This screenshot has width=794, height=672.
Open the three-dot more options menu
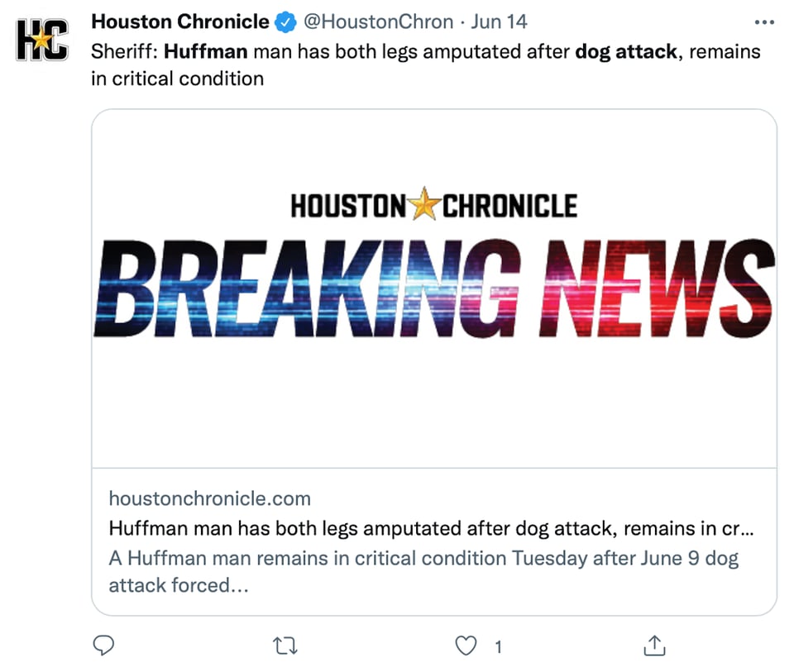764,22
